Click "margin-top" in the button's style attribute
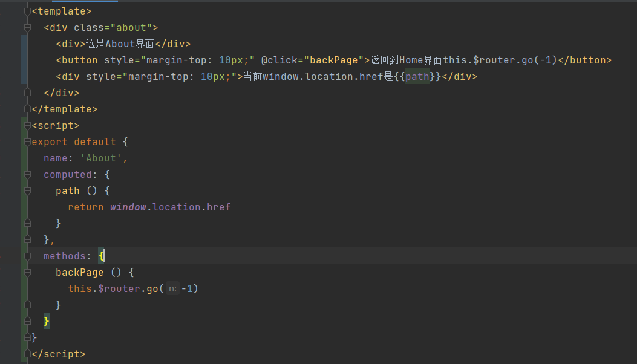This screenshot has height=364, width=637. (176, 60)
